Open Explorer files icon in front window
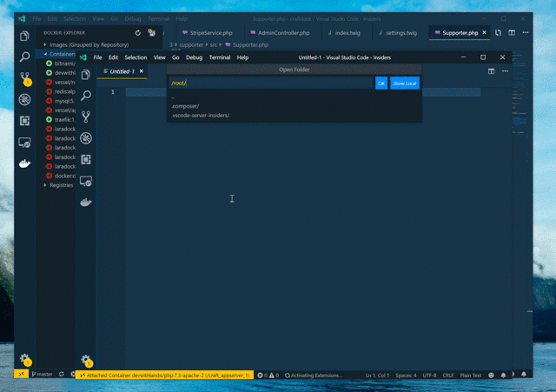Screen dimensions: 556x392 coord(86,74)
